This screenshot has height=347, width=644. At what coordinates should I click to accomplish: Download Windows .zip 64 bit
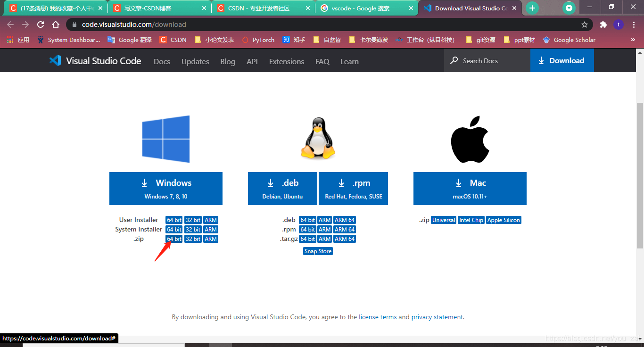[x=174, y=239]
